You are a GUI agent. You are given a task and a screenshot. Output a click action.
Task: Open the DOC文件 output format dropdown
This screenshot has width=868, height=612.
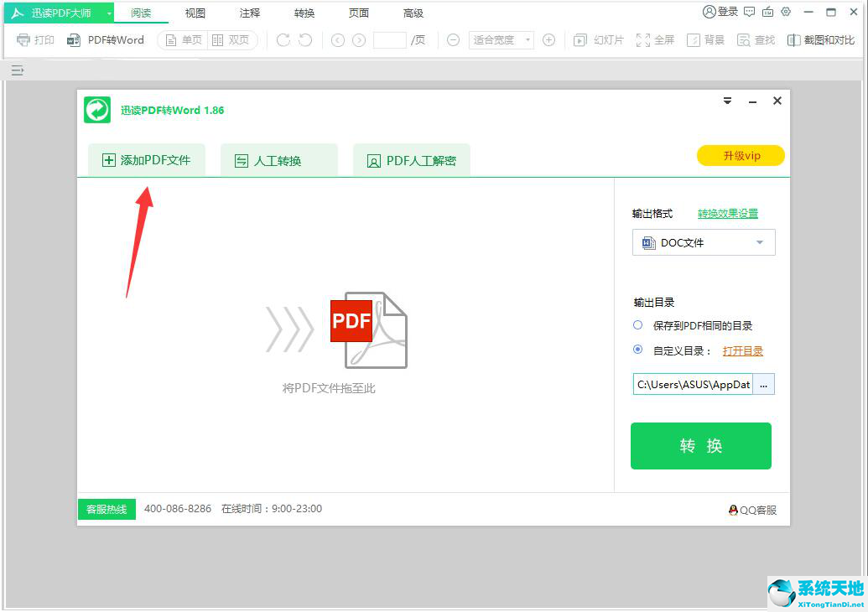[x=703, y=242]
